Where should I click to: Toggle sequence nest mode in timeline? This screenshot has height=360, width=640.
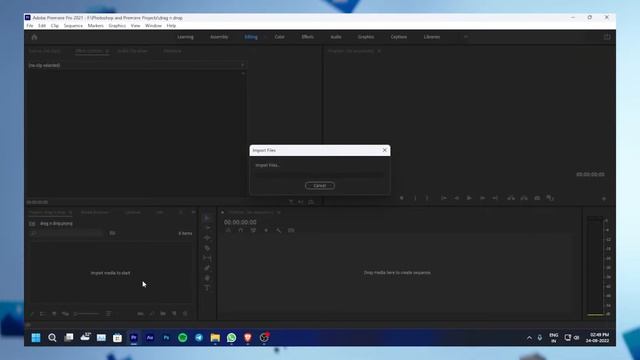click(x=228, y=231)
